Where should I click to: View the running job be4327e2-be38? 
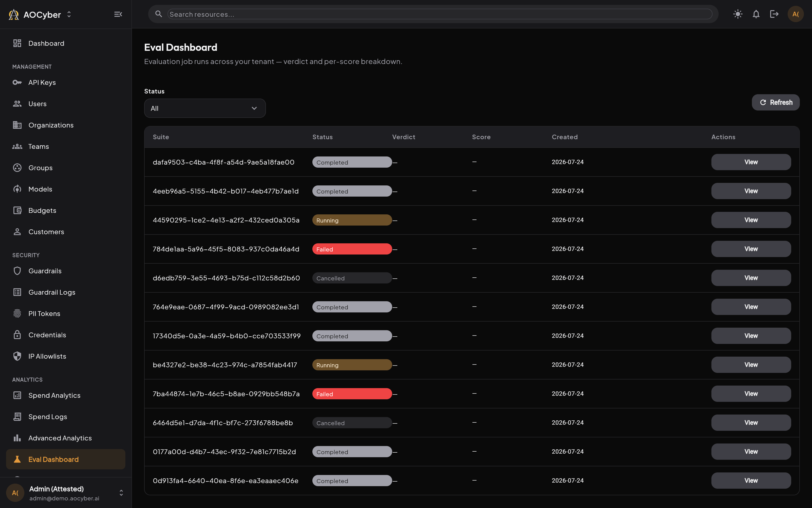[x=751, y=365]
